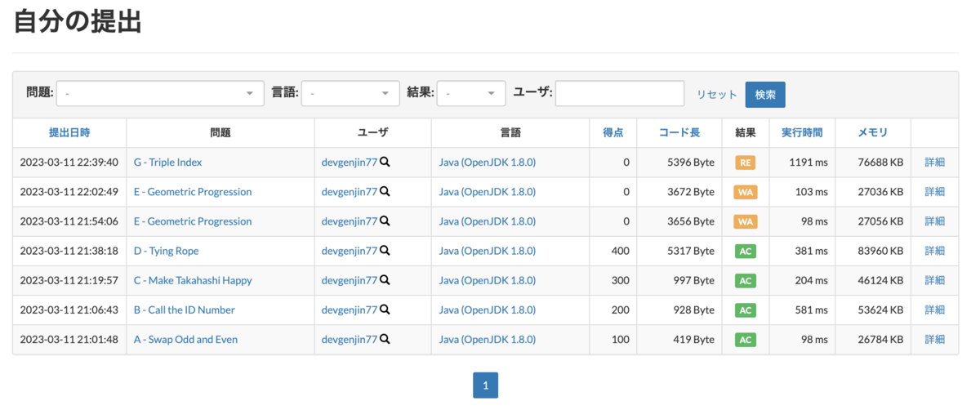Click the blue 検索 button

pyautogui.click(x=765, y=94)
